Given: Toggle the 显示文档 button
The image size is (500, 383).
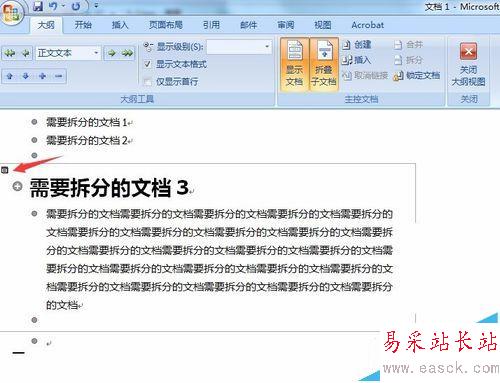Looking at the screenshot, I should click(x=295, y=65).
